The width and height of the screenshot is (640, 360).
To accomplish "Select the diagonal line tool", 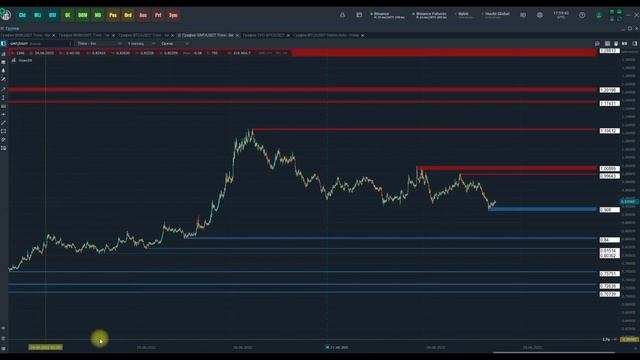I will [3, 123].
